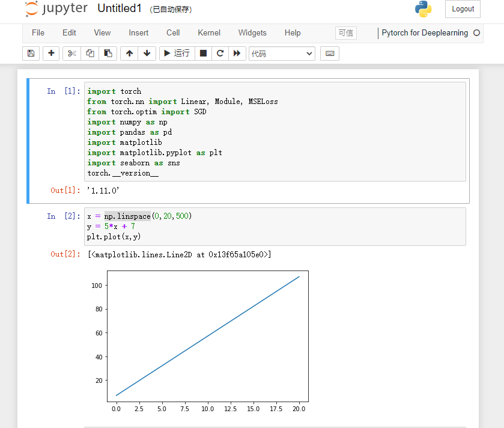504x428 pixels.
Task: Open the Widgets menu
Action: 252,33
